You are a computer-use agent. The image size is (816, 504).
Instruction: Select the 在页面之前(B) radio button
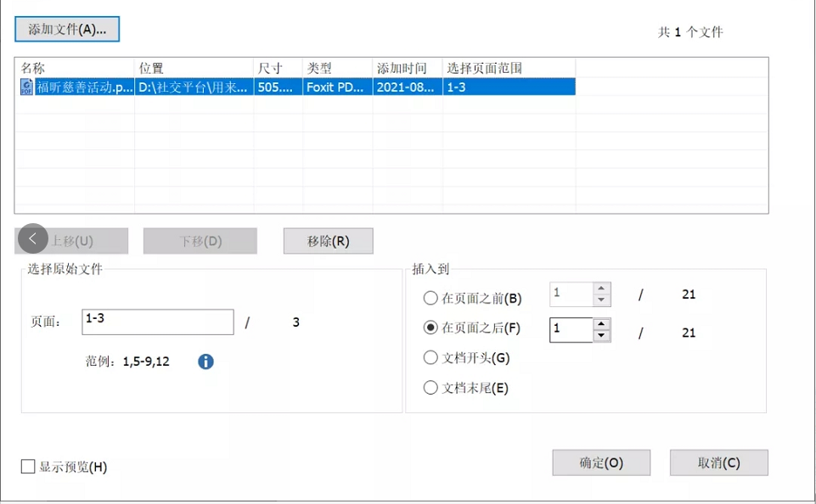click(430, 298)
